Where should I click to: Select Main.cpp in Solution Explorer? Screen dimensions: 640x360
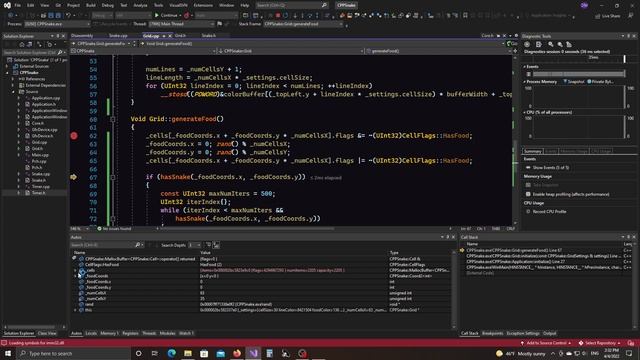[40, 155]
